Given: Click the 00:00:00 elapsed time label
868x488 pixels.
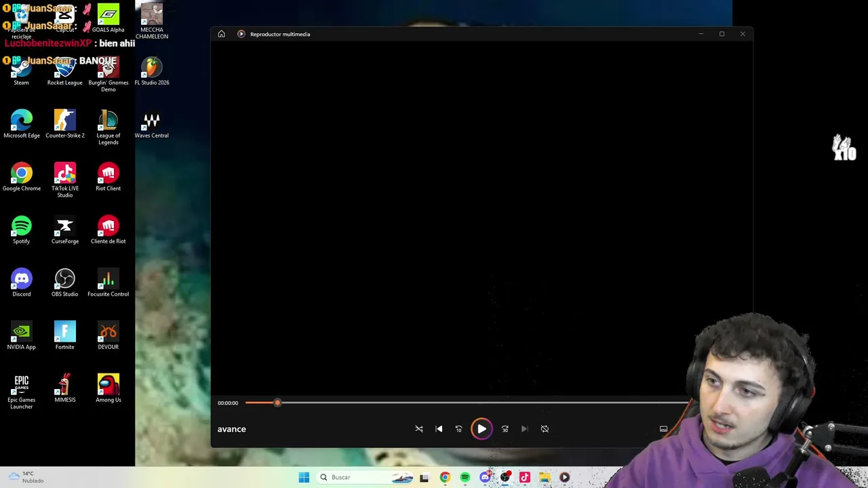Looking at the screenshot, I should tap(228, 403).
